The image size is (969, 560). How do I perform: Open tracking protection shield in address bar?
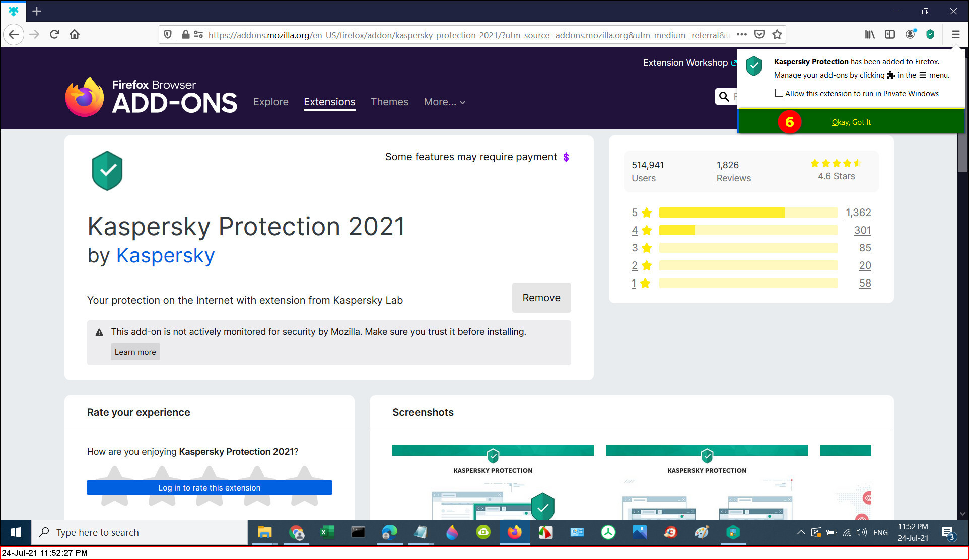[168, 35]
